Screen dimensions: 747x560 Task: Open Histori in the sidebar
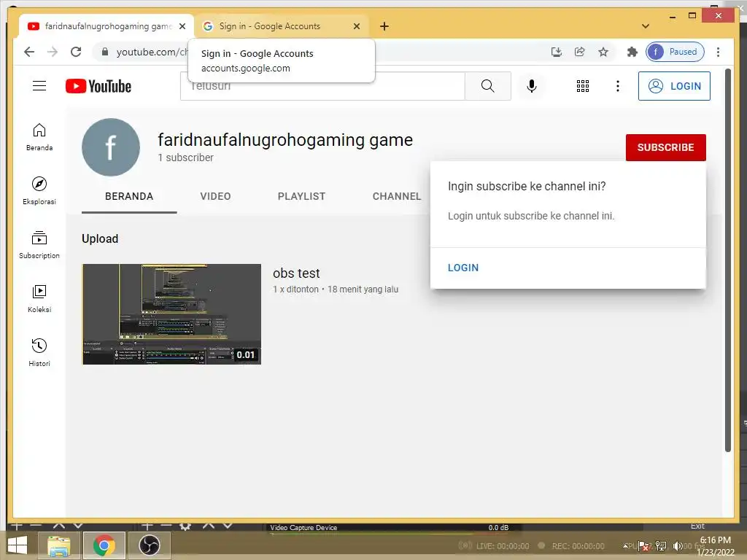(39, 352)
